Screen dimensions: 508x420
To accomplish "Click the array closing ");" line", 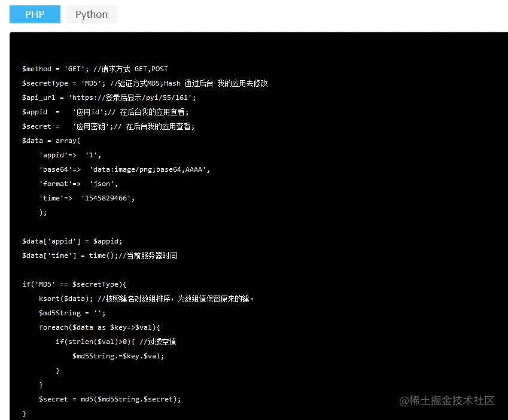I will click(42, 212).
